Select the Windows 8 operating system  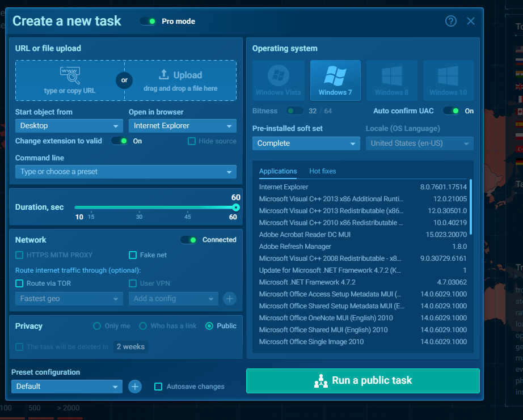click(391, 80)
